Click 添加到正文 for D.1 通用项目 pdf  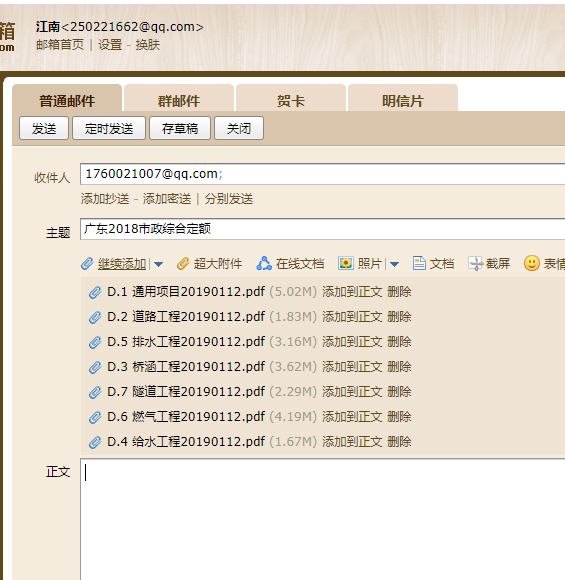(x=352, y=292)
